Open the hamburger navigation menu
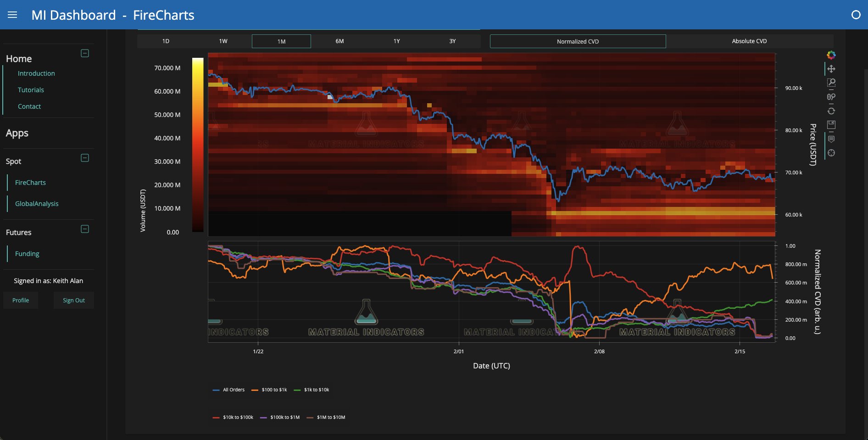Screen dimensions: 868x440 (x=12, y=14)
